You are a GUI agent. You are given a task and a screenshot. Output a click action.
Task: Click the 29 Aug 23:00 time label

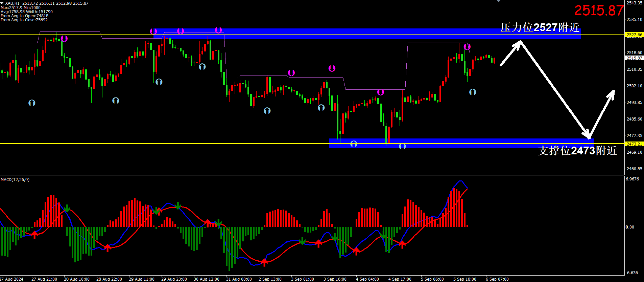(174, 279)
